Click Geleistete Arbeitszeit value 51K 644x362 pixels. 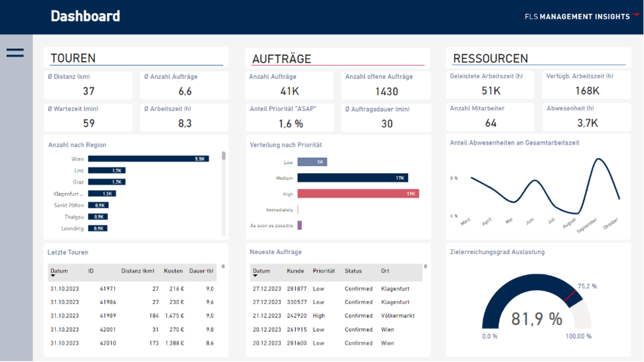pos(491,91)
